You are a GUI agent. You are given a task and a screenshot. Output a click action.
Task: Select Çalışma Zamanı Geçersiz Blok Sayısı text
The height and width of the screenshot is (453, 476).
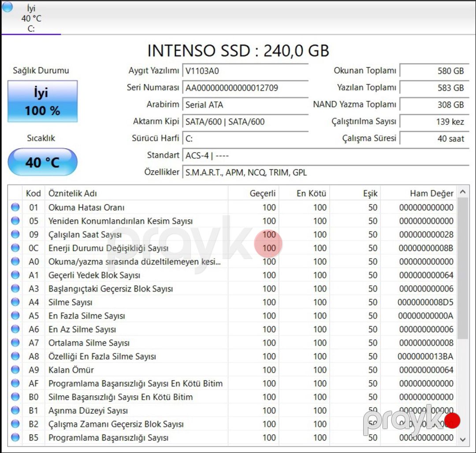pyautogui.click(x=116, y=424)
